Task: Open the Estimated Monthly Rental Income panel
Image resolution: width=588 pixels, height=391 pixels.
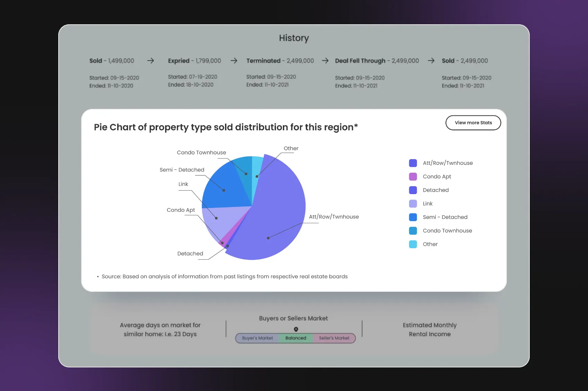Action: 430,330
